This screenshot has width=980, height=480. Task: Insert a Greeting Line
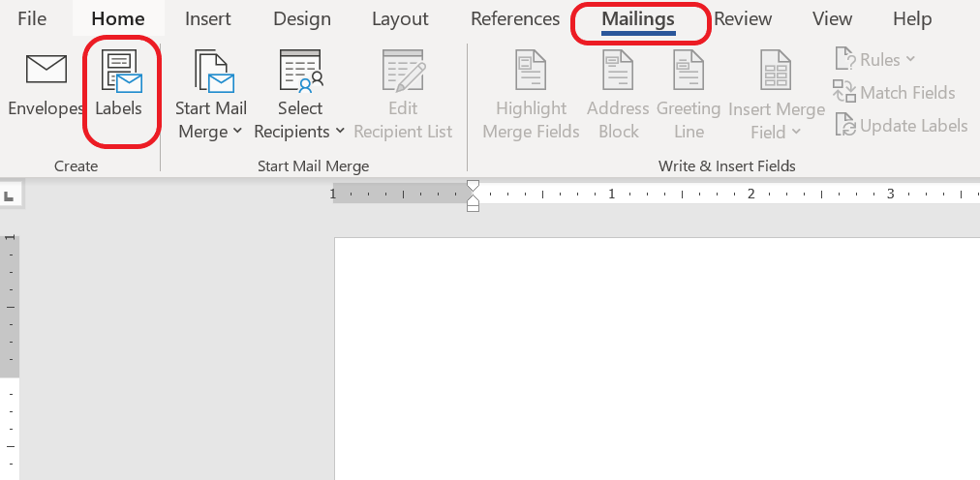click(689, 73)
